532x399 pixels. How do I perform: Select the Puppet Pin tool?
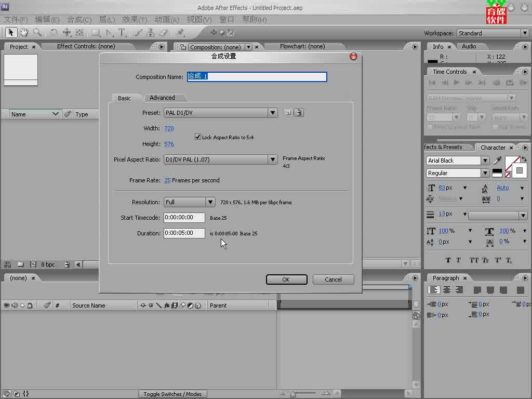(x=180, y=33)
